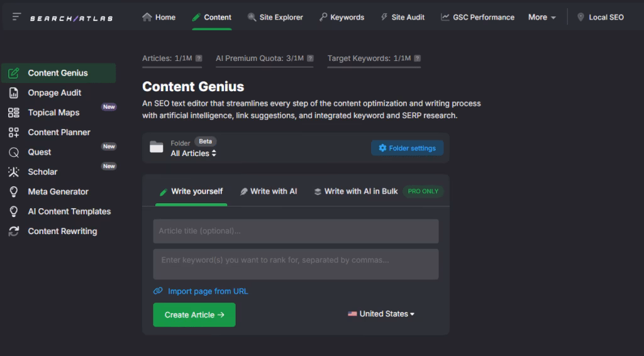Click the Topical Maps sidebar icon
Image resolution: width=644 pixels, height=356 pixels.
pos(14,113)
